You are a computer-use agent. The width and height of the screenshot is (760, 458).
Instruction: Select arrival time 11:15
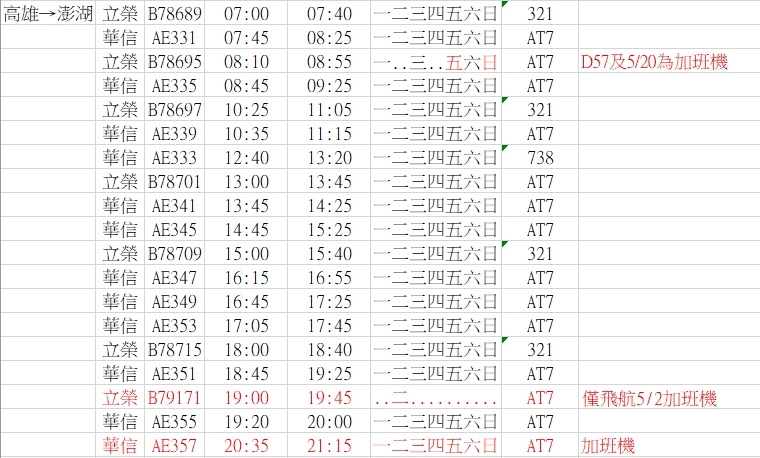[x=330, y=134]
